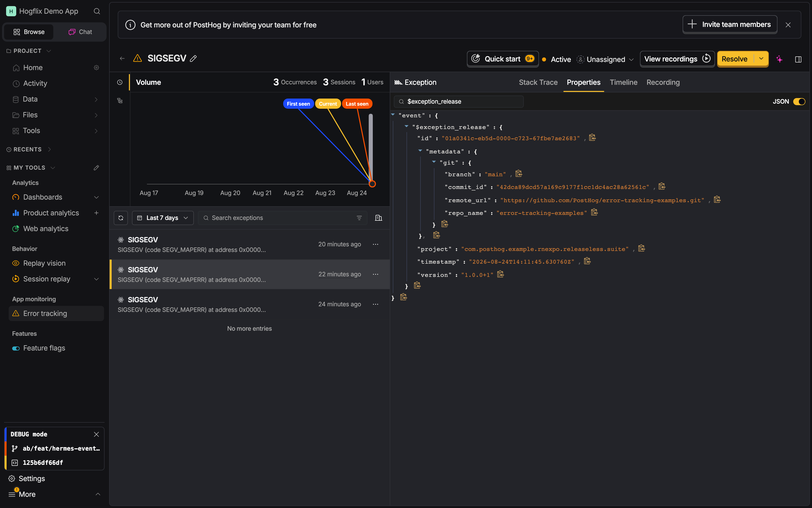Collapse the "metadata" JSON node
This screenshot has width=812, height=508.
click(420, 151)
